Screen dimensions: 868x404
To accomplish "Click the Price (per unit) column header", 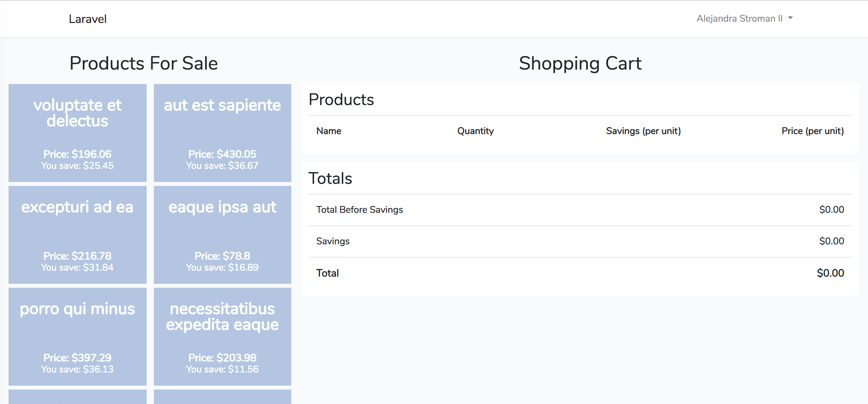I will [x=812, y=131].
